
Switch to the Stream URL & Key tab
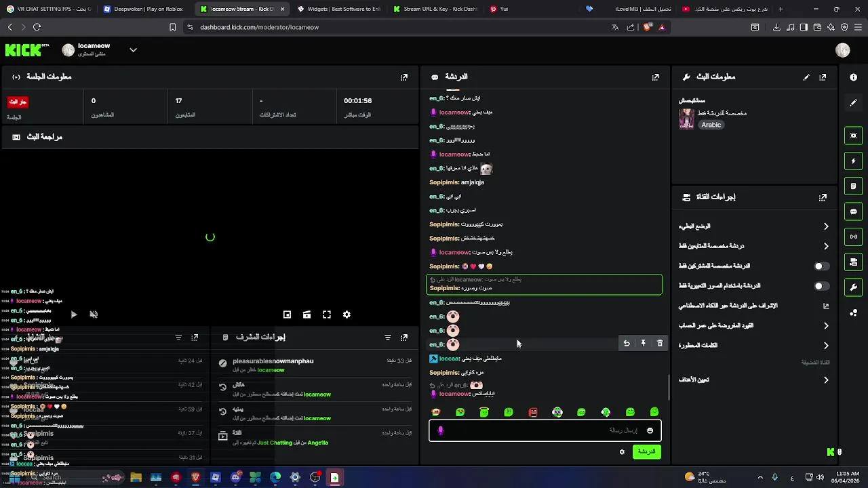click(x=435, y=9)
